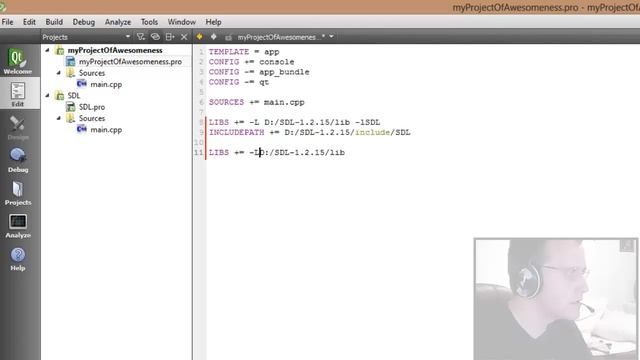Viewport: 640px width, 360px height.
Task: Switch to Edit mode
Action: 18,94
